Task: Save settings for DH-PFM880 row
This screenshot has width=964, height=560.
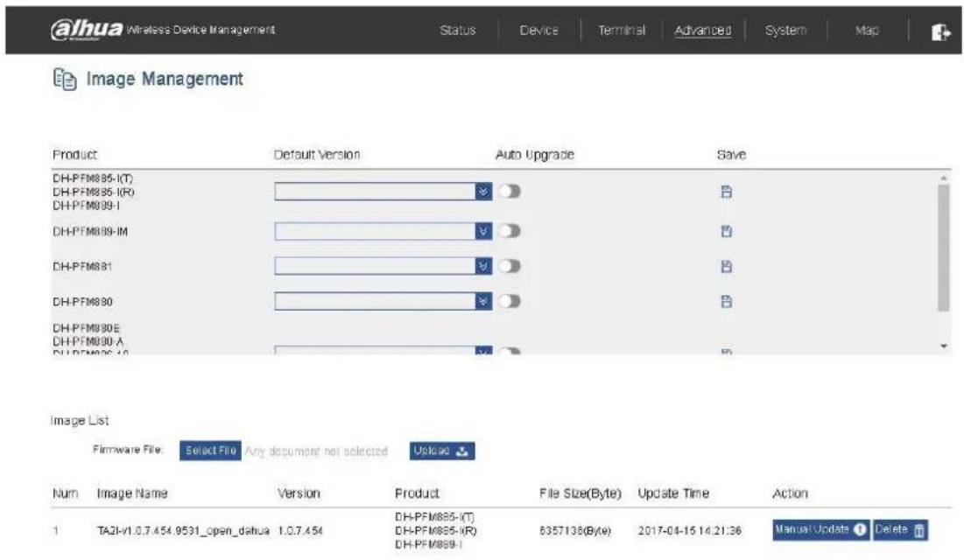Action: tap(726, 302)
